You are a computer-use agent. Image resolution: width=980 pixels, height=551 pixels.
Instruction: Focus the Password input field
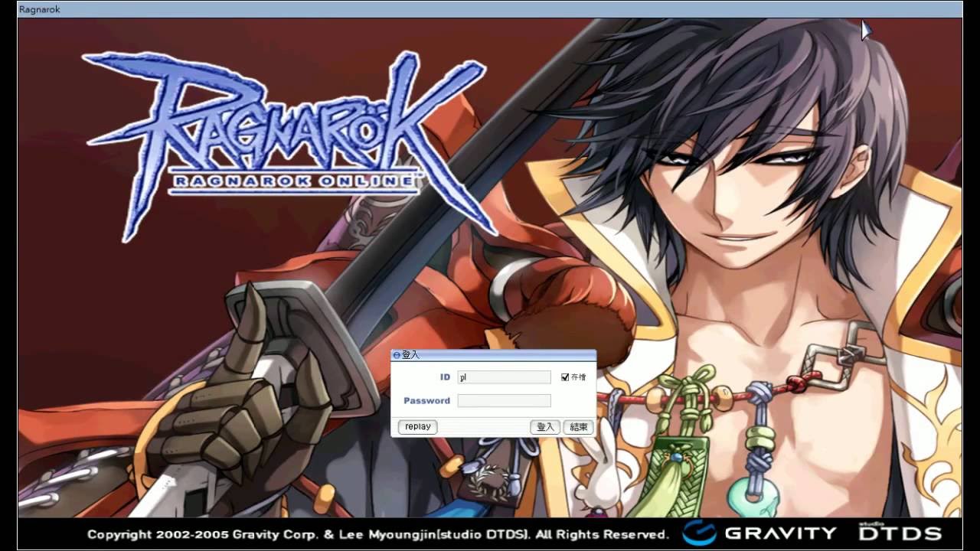coord(504,401)
